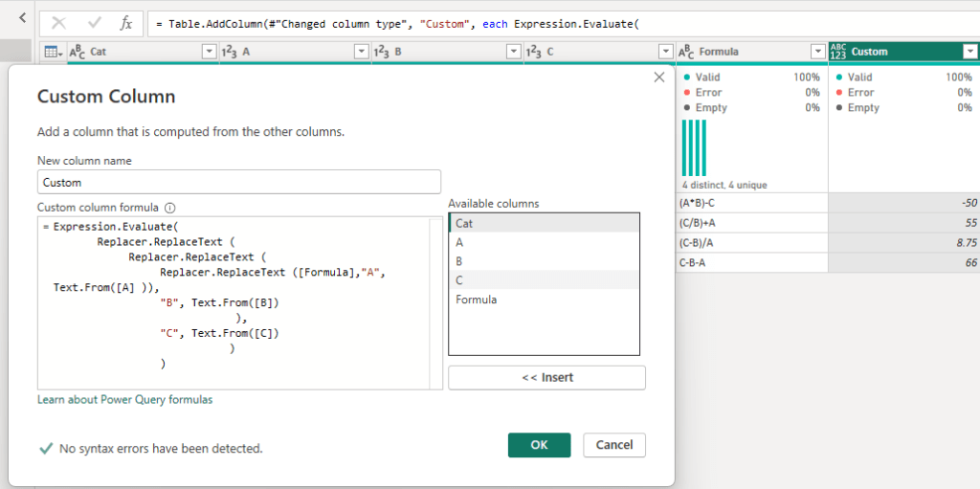Viewport: 980px width, 489px height.
Task: Open Learn about Power Query formulas link
Action: point(124,399)
